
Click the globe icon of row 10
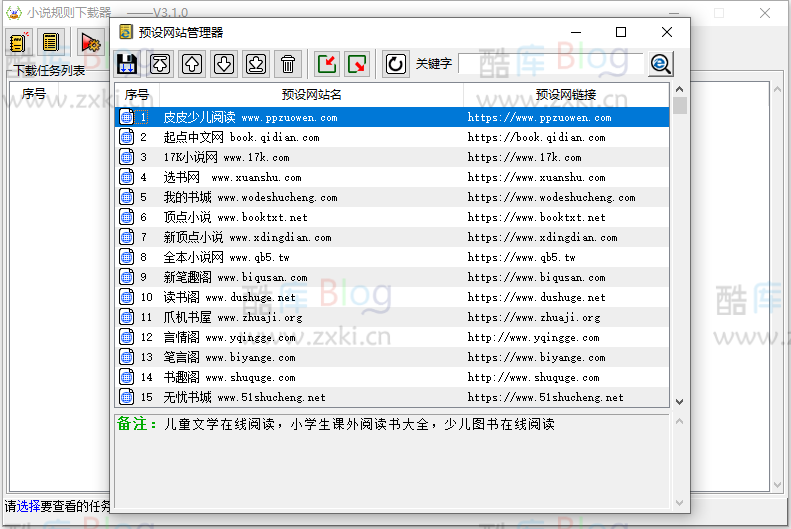[127, 298]
